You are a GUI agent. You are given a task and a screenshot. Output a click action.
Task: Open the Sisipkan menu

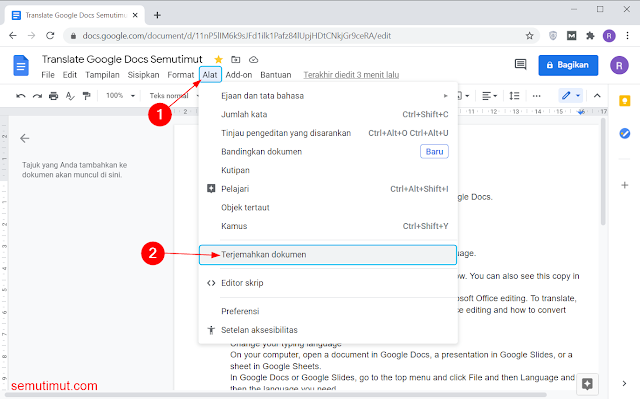(143, 75)
